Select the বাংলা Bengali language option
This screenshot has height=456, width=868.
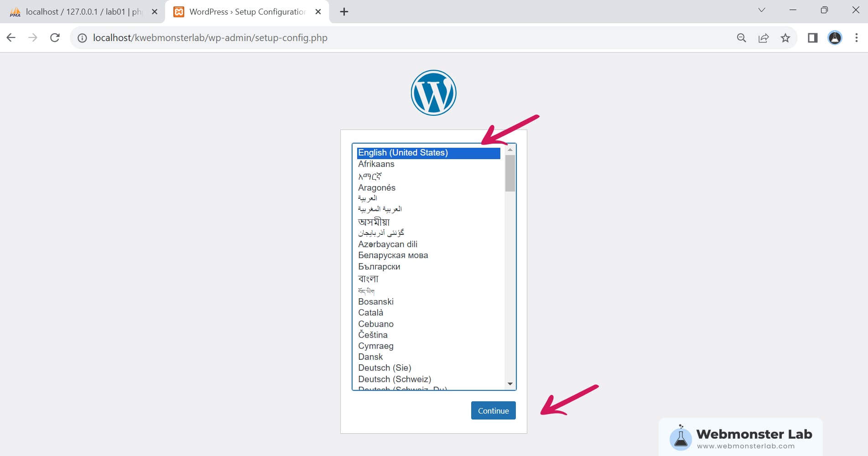coord(428,279)
